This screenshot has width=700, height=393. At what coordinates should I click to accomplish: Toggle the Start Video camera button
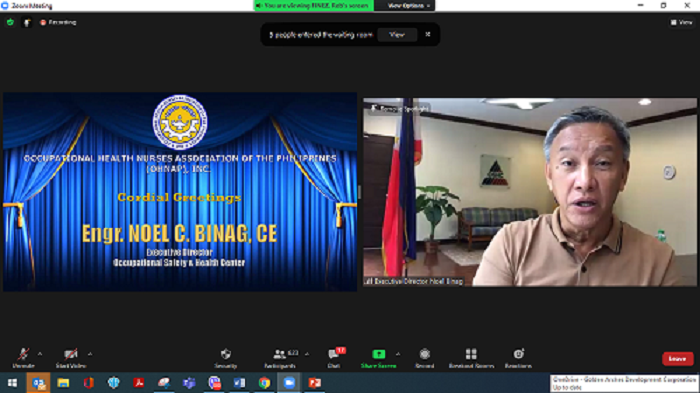tap(71, 358)
